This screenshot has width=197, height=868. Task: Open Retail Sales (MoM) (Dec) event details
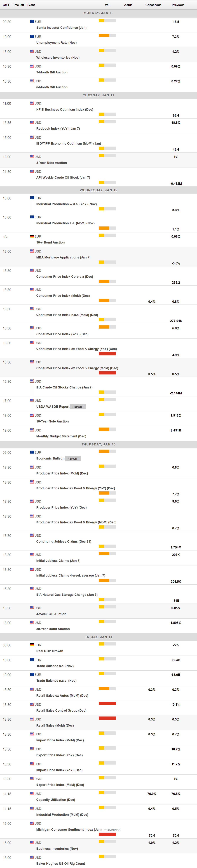click(x=55, y=725)
